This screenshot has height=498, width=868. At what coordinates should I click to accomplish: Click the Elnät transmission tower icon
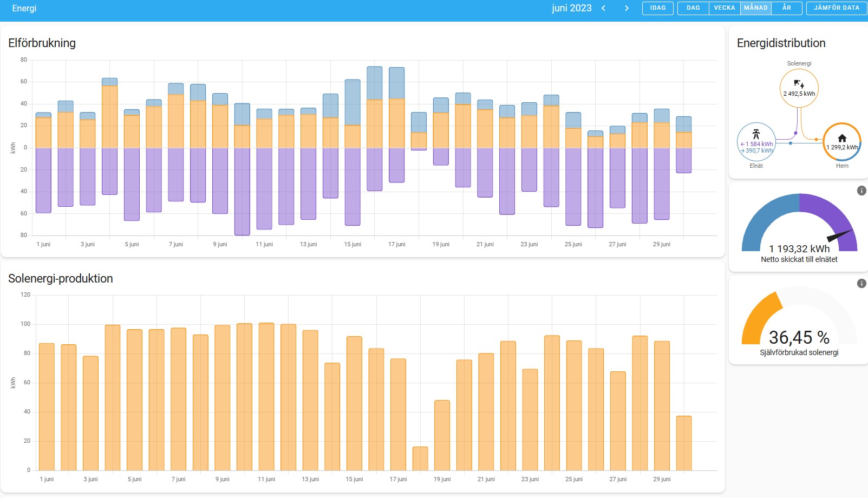(756, 134)
